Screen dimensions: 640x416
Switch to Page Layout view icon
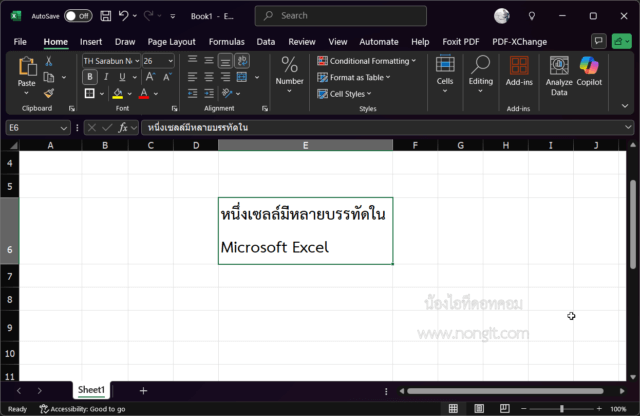point(479,408)
